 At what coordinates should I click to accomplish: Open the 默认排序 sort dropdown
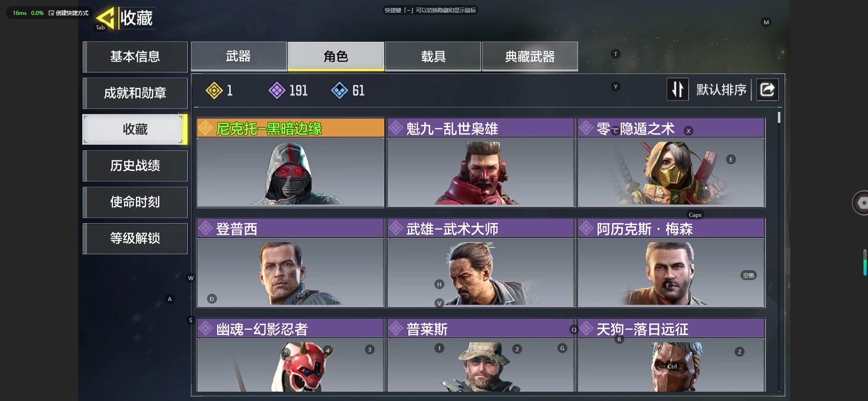pyautogui.click(x=721, y=90)
